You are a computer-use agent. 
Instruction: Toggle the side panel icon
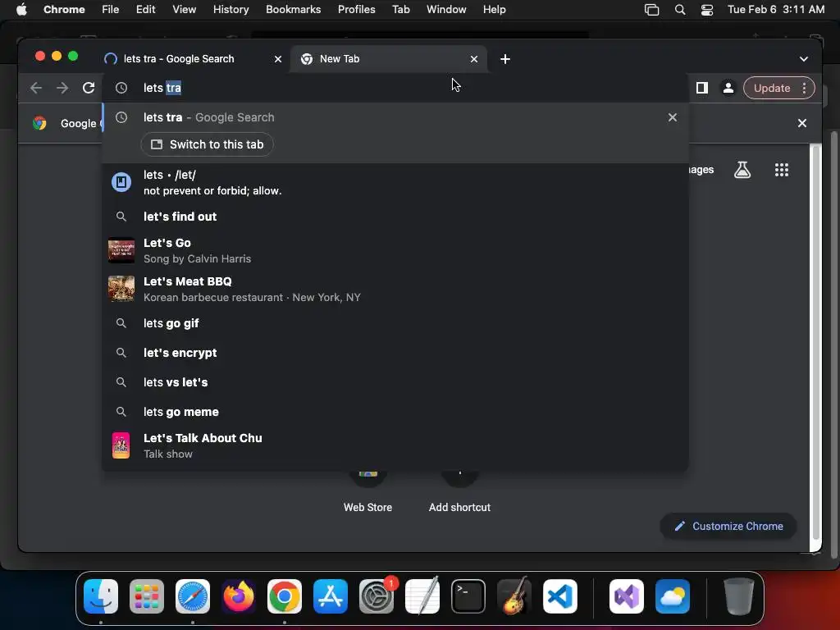tap(702, 88)
